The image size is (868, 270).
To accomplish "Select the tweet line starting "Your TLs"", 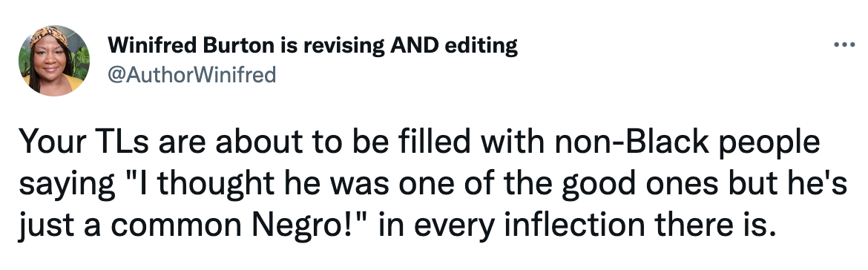I will point(419,142).
